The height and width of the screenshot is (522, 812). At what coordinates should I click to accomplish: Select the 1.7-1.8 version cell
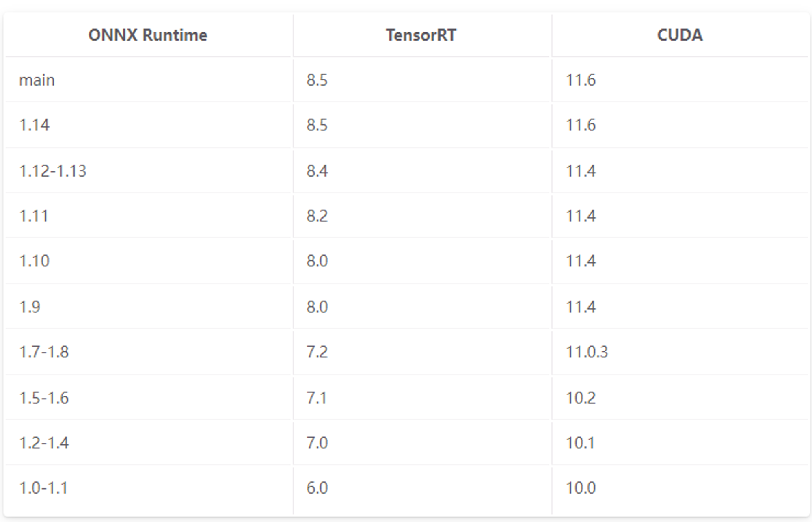point(148,352)
